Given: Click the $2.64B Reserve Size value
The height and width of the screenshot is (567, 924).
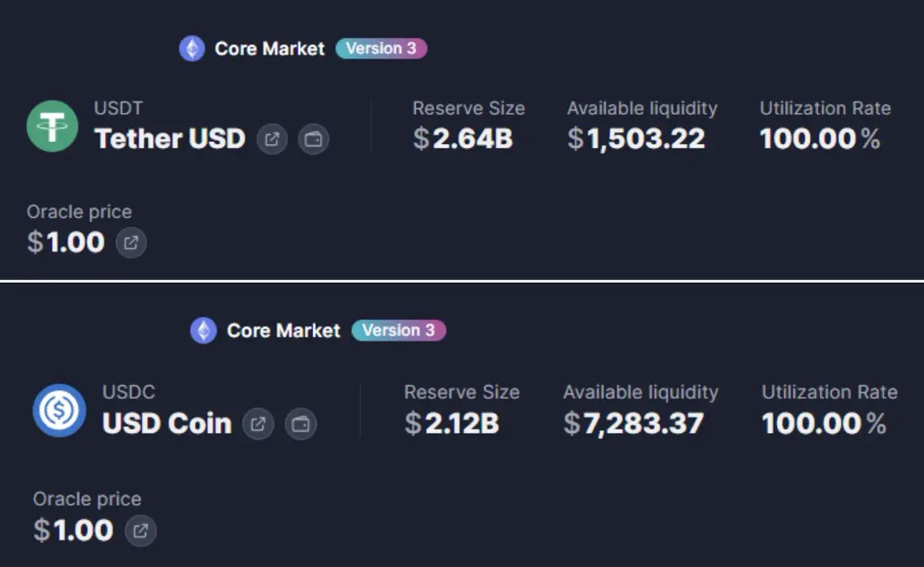Looking at the screenshot, I should 463,139.
